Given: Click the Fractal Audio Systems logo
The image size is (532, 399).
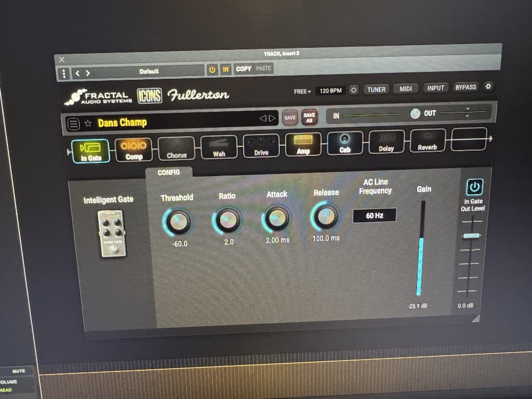Looking at the screenshot, I should 98,97.
